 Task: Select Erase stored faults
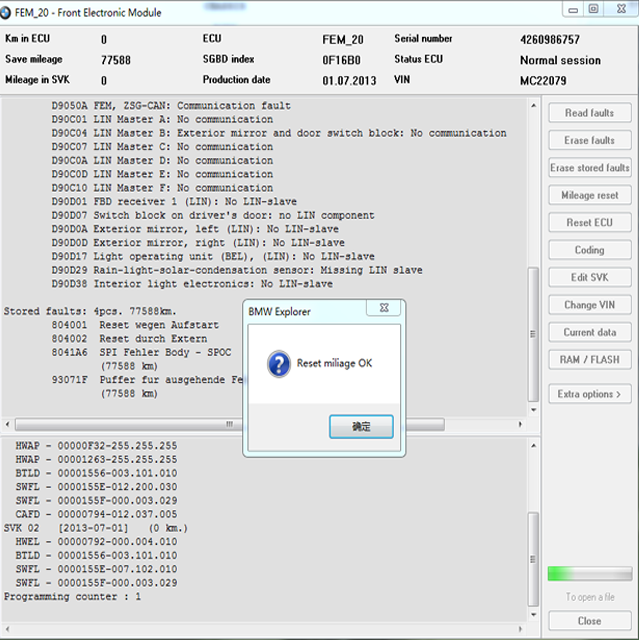[589, 168]
